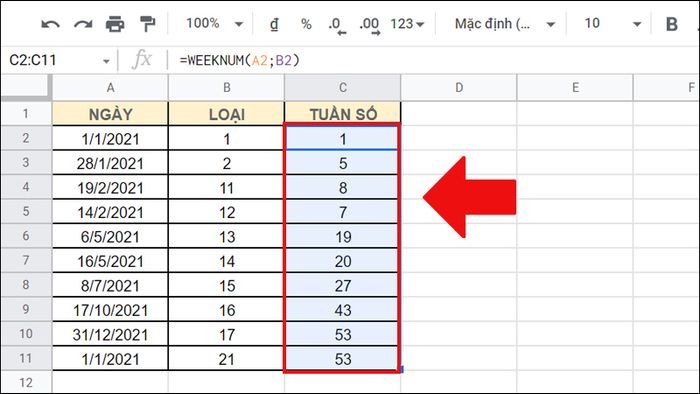Click cell A2 with 1/1/2021

pyautogui.click(x=110, y=138)
